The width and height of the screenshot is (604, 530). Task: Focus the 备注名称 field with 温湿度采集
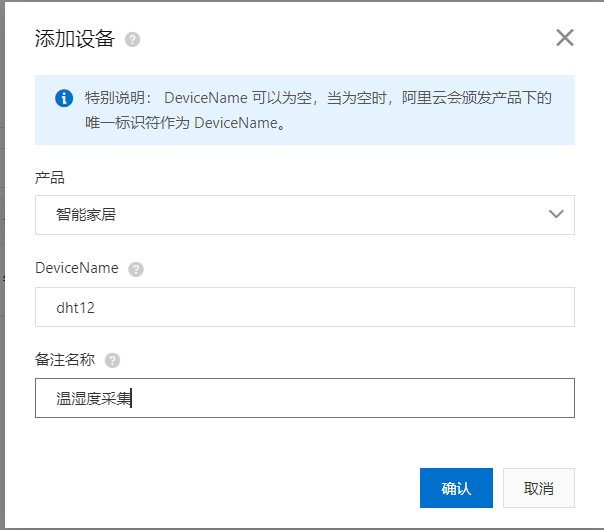tap(305, 398)
